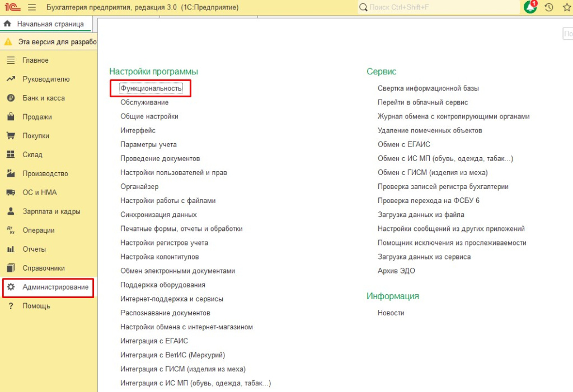Click the Операции Дт/Кт icon
The width and height of the screenshot is (573, 392).
tap(11, 230)
